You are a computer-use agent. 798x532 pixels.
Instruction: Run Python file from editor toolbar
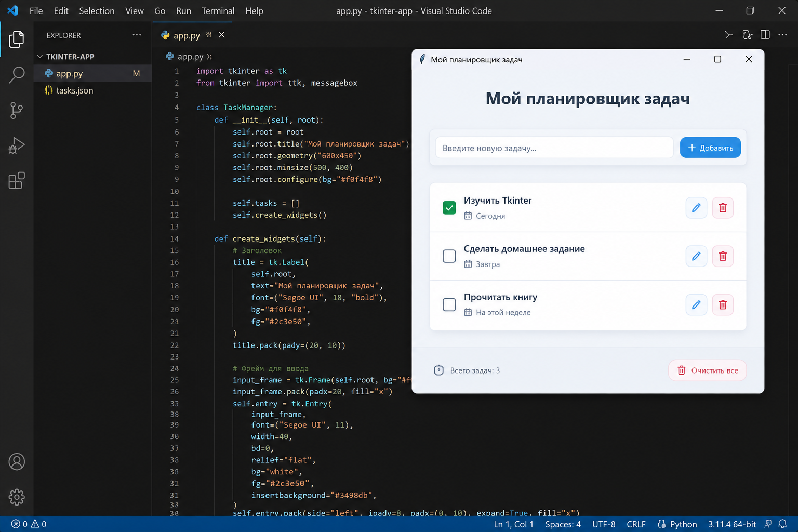(729, 35)
